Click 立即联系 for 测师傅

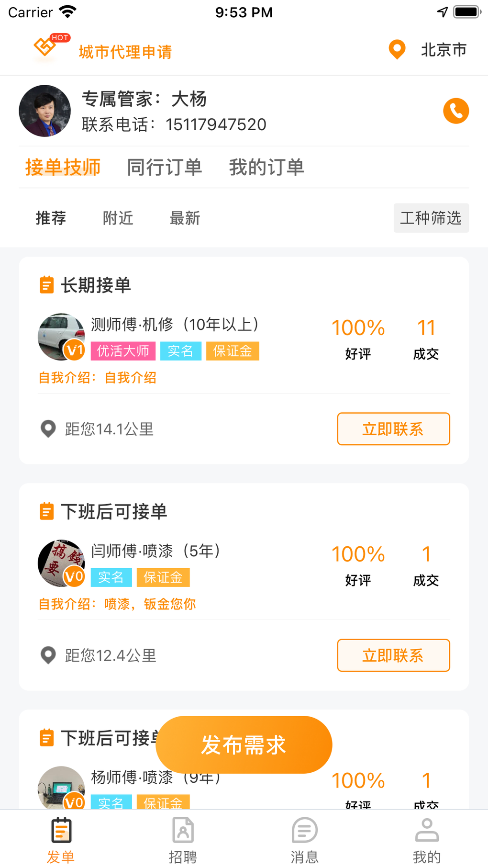click(x=393, y=429)
